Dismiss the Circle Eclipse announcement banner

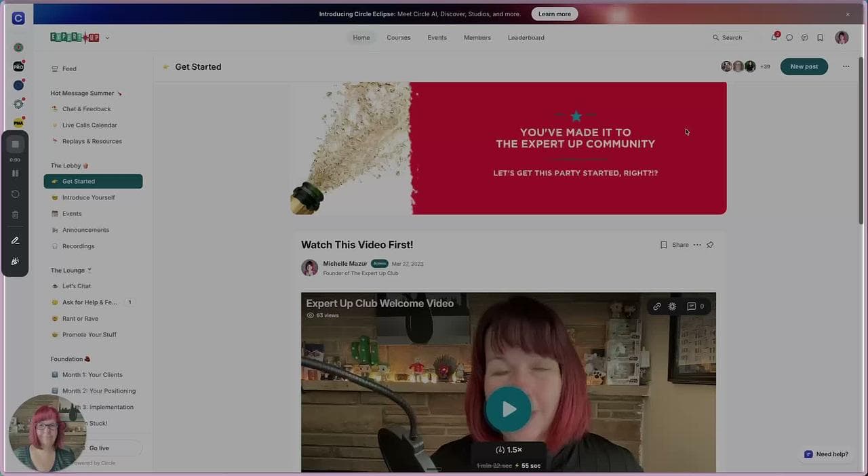[847, 14]
